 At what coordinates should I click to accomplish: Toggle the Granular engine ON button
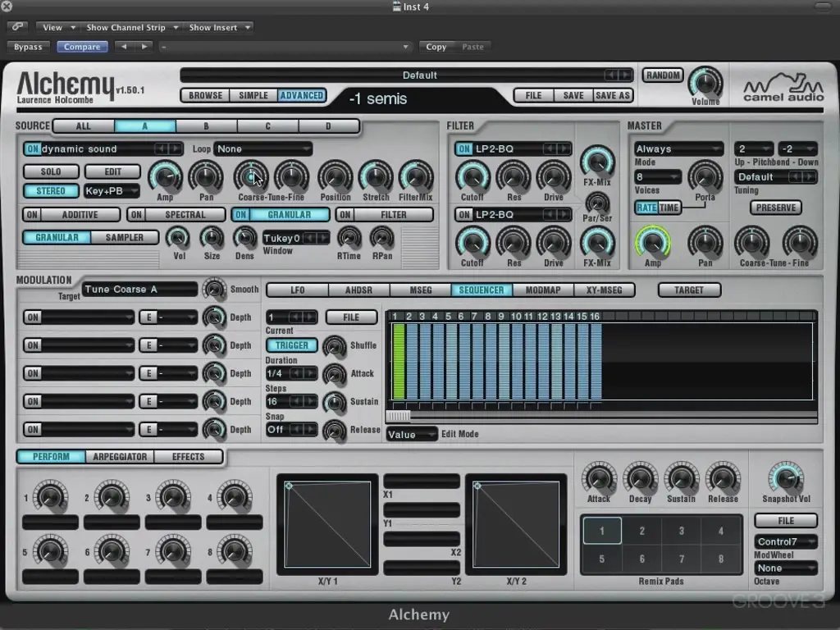tap(241, 215)
